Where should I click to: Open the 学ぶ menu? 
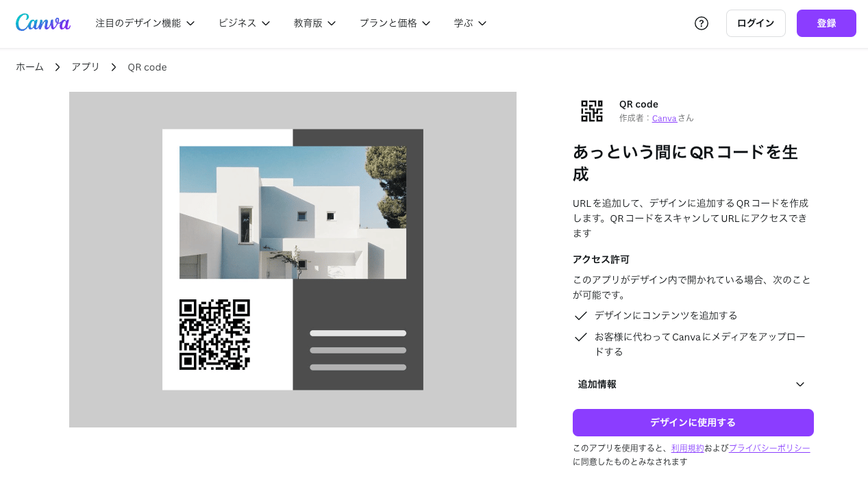[484, 23]
